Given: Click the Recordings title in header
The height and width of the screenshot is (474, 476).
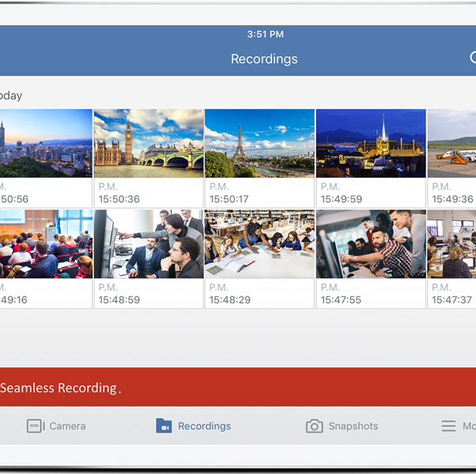Looking at the screenshot, I should (264, 59).
